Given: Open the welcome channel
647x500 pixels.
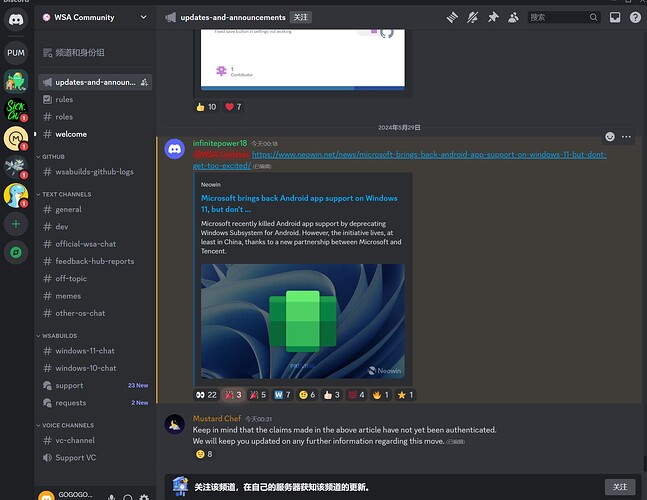Looking at the screenshot, I should (95, 134).
